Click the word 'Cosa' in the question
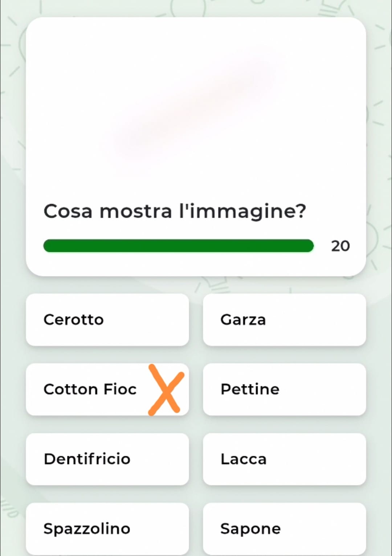This screenshot has width=392, height=556. [x=68, y=211]
